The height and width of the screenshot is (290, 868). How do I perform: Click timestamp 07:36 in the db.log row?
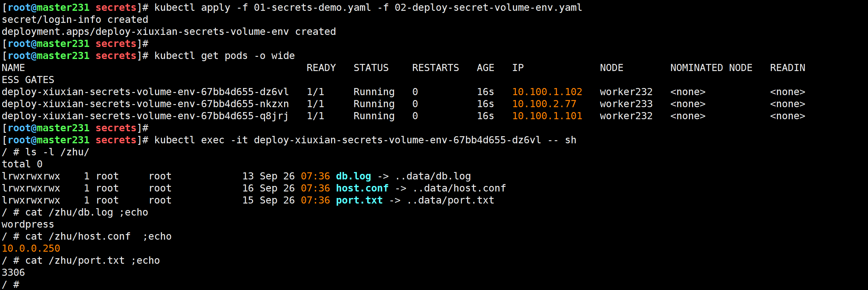tap(315, 176)
